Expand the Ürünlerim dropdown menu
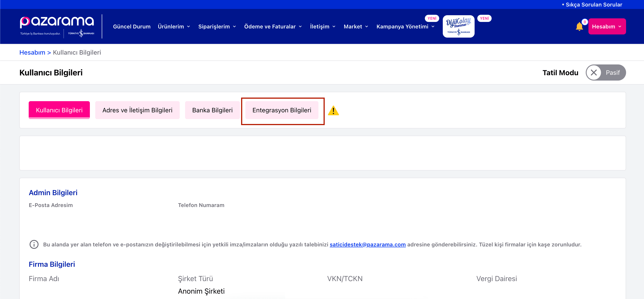 point(174,26)
